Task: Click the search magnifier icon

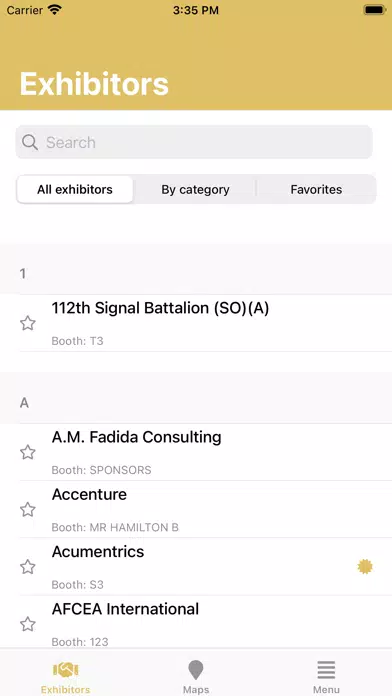Action: point(30,142)
